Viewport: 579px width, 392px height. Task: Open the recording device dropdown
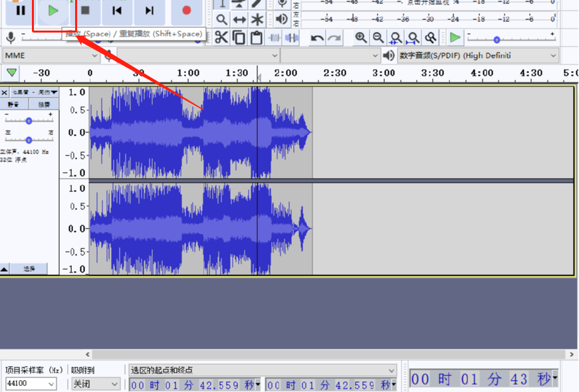point(198,56)
